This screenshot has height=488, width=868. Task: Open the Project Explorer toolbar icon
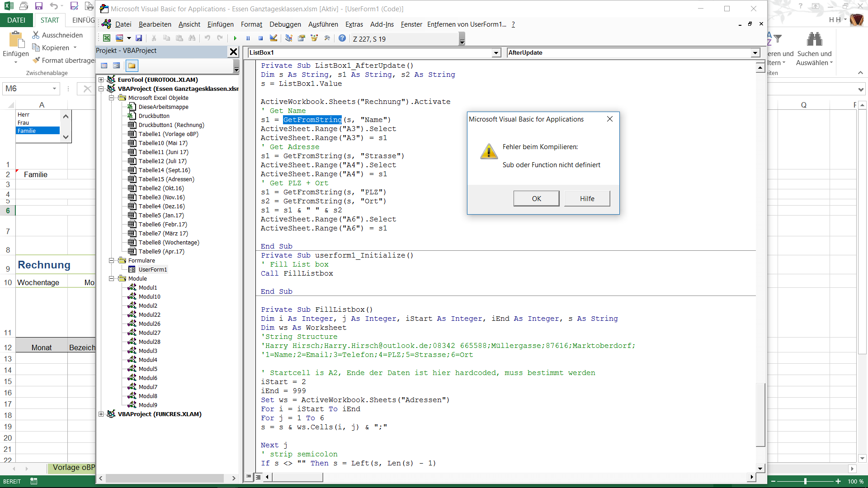point(289,38)
